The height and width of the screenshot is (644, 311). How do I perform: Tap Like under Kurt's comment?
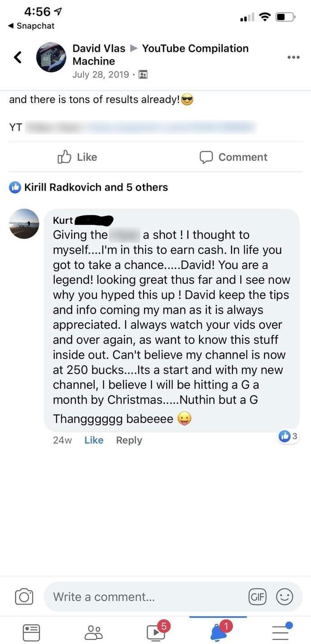(93, 440)
